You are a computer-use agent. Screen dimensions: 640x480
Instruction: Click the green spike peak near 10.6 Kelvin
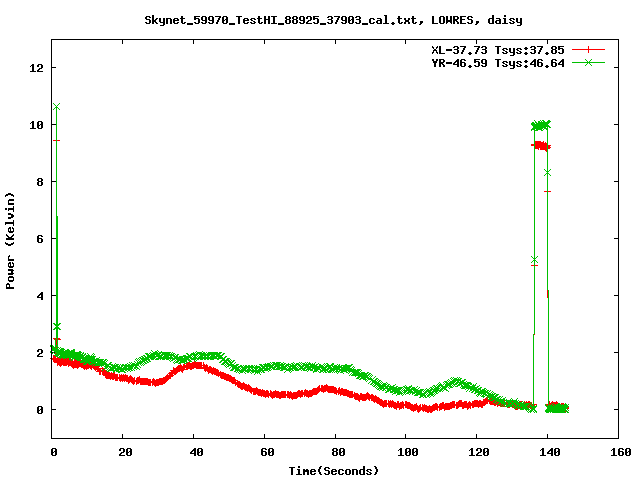coord(56,107)
